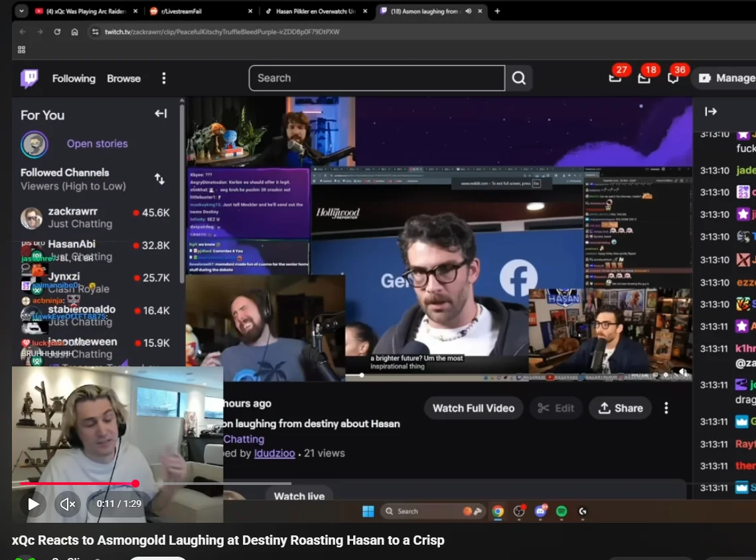Click the search magnifier button
Image resolution: width=756 pixels, height=560 pixels.
point(519,78)
